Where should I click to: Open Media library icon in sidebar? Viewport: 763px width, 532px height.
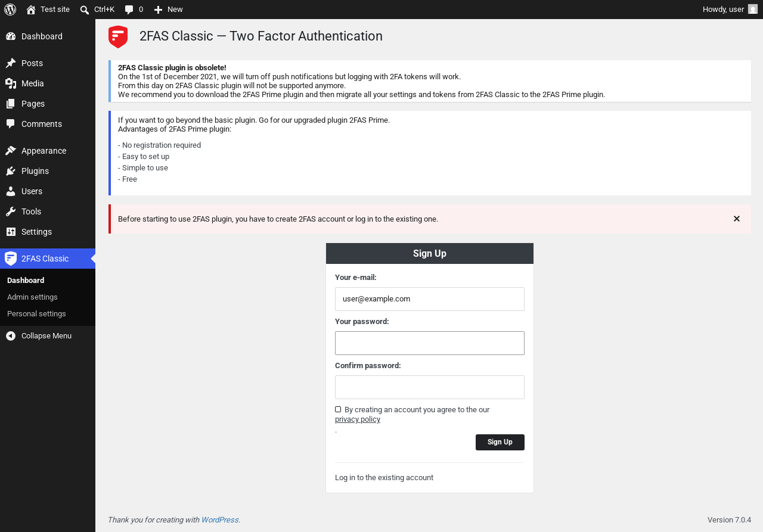(11, 83)
